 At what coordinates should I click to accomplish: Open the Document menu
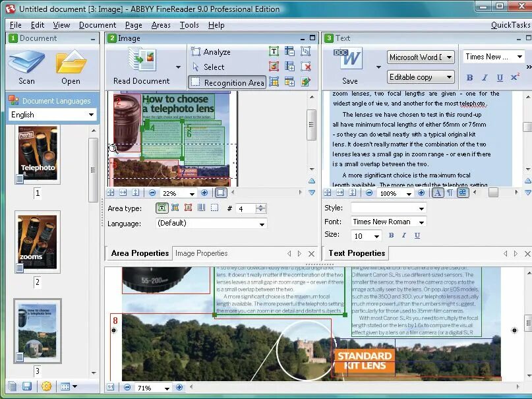[x=98, y=25]
